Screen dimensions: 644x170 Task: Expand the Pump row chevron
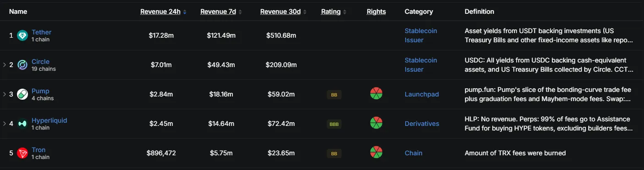point(4,95)
